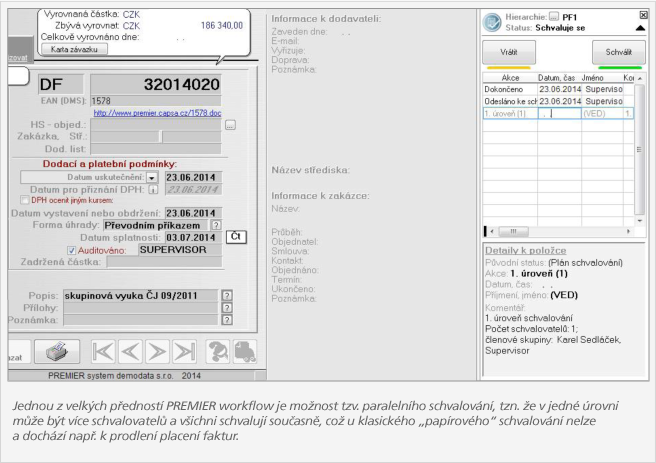Click Datum splatnosti field 03.07.2014
The height and width of the screenshot is (463, 656).
pyautogui.click(x=193, y=237)
